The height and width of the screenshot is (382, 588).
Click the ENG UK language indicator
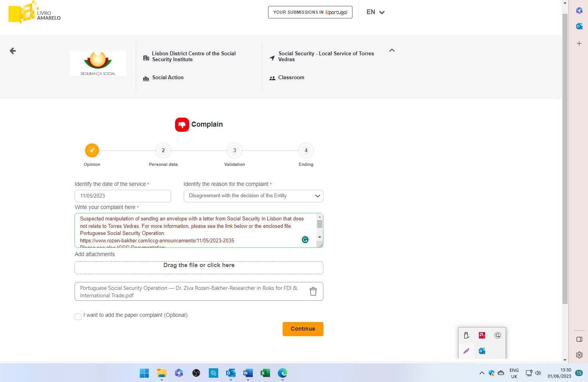[514, 373]
